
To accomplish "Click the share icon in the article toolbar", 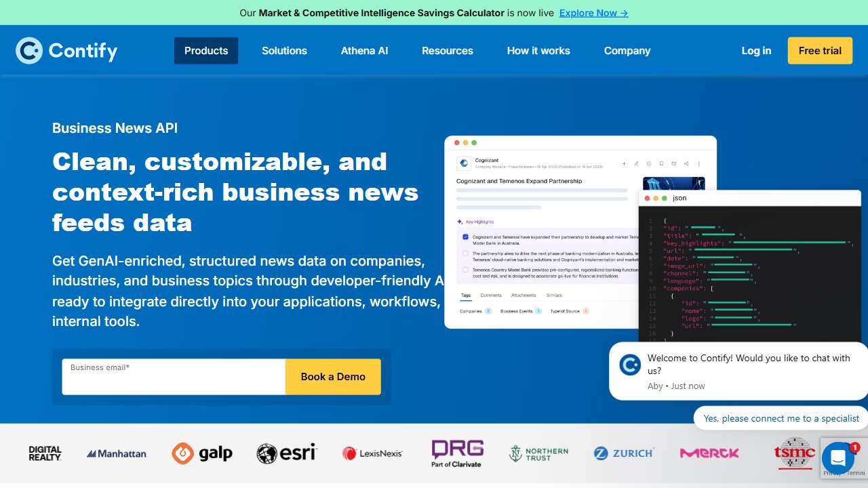I will pyautogui.click(x=687, y=163).
